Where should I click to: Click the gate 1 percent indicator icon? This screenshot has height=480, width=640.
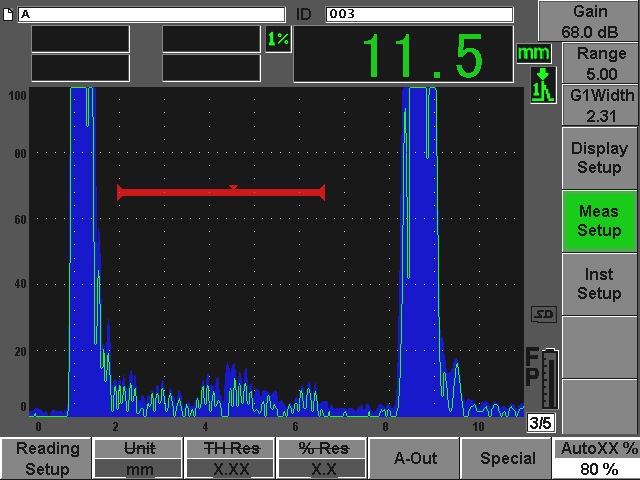(276, 39)
